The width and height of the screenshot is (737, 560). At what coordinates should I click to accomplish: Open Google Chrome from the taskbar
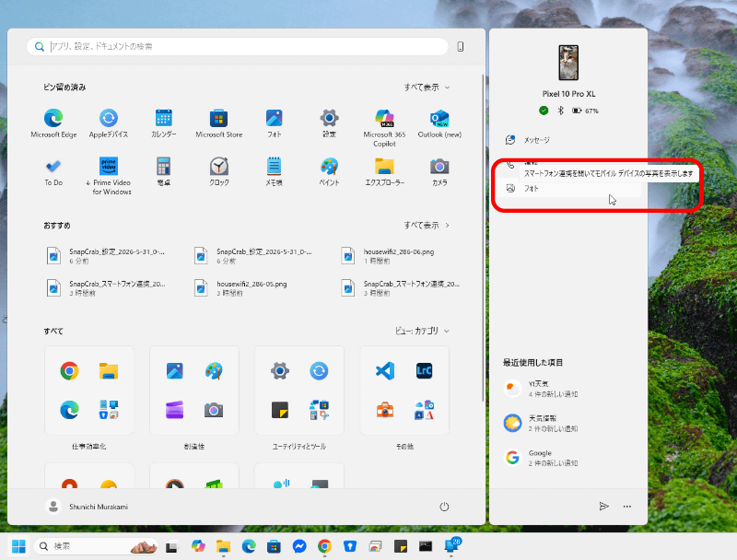click(324, 546)
